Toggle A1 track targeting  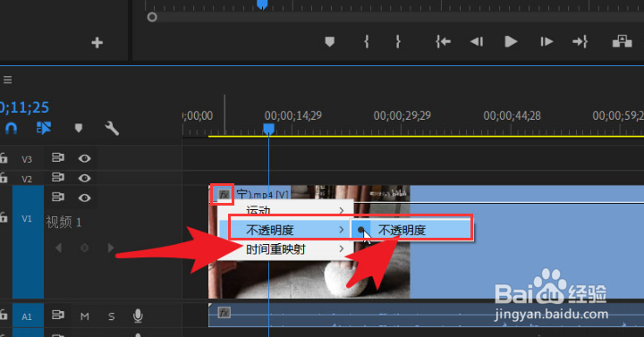click(x=28, y=316)
